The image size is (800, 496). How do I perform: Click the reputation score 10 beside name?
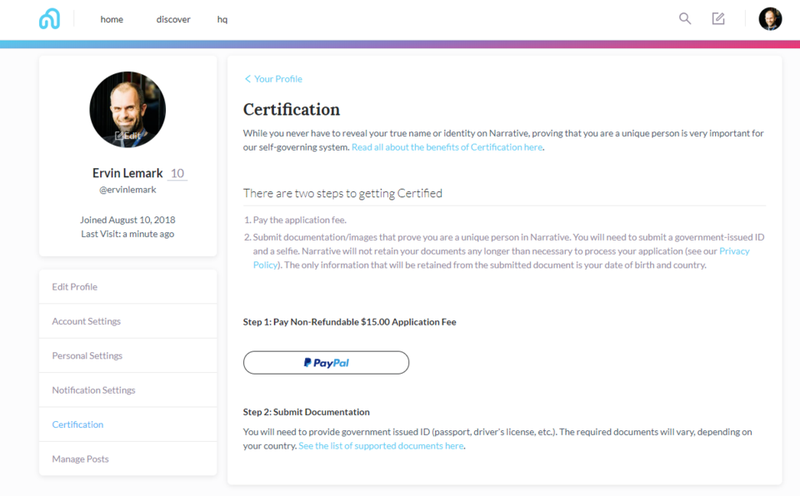click(x=177, y=173)
